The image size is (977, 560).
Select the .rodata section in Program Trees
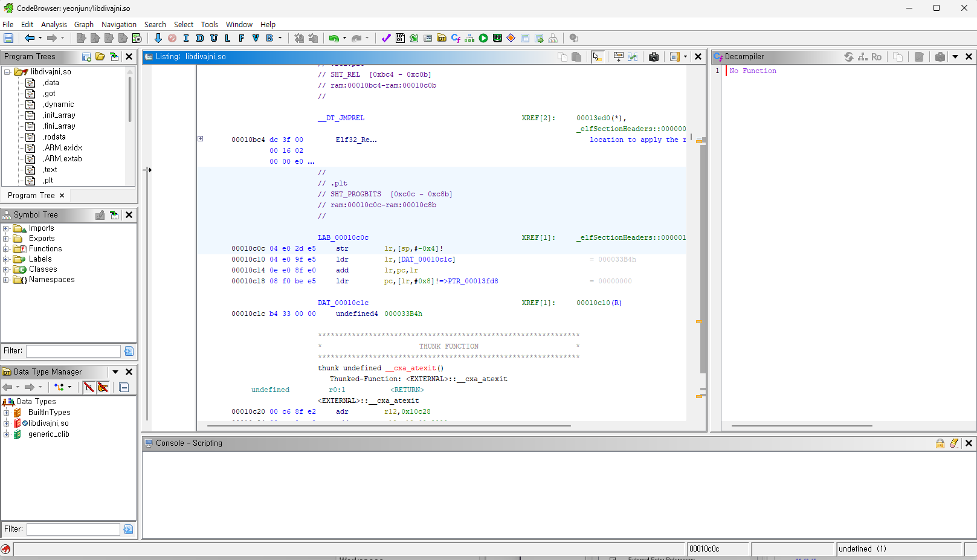[x=54, y=137]
